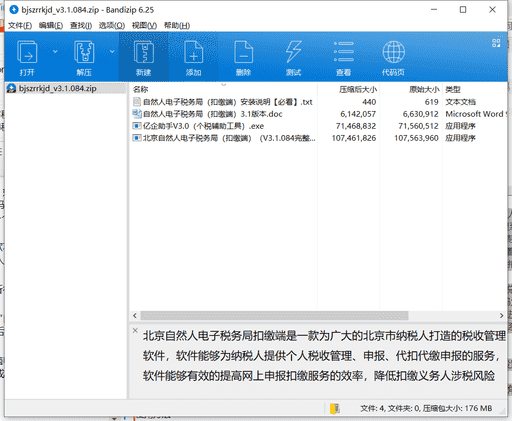Image resolution: width=512 pixels, height=421 pixels.
Task: Click the 测试 (Test) lightning icon
Action: pos(294,52)
